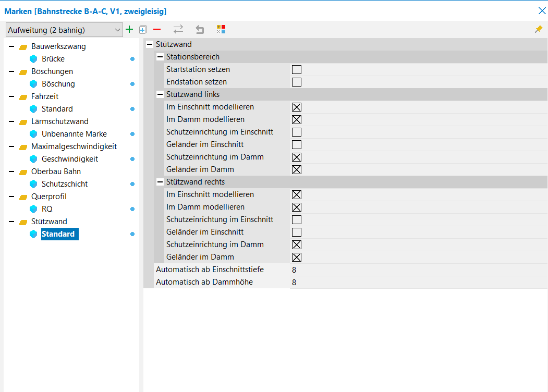The height and width of the screenshot is (392, 548).
Task: Click the green plus add marker icon
Action: tap(129, 30)
